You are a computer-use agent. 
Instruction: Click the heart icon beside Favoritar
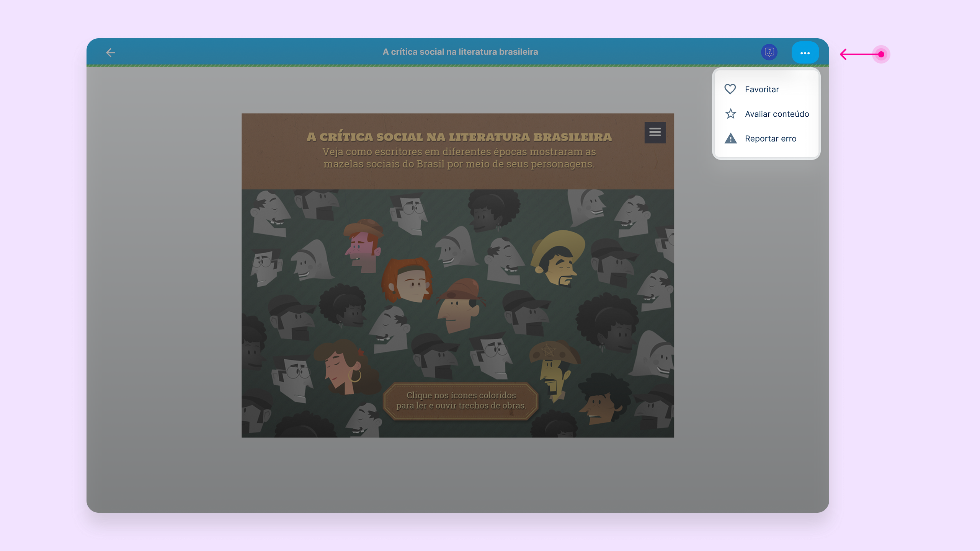point(730,89)
